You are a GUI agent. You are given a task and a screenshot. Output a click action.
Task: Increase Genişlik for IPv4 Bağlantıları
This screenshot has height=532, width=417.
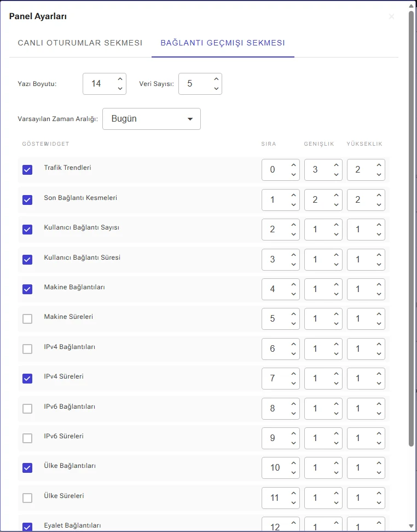tap(337, 344)
